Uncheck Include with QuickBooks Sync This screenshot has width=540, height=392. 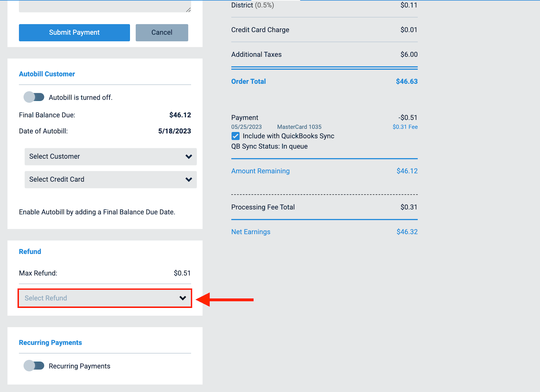pyautogui.click(x=236, y=136)
